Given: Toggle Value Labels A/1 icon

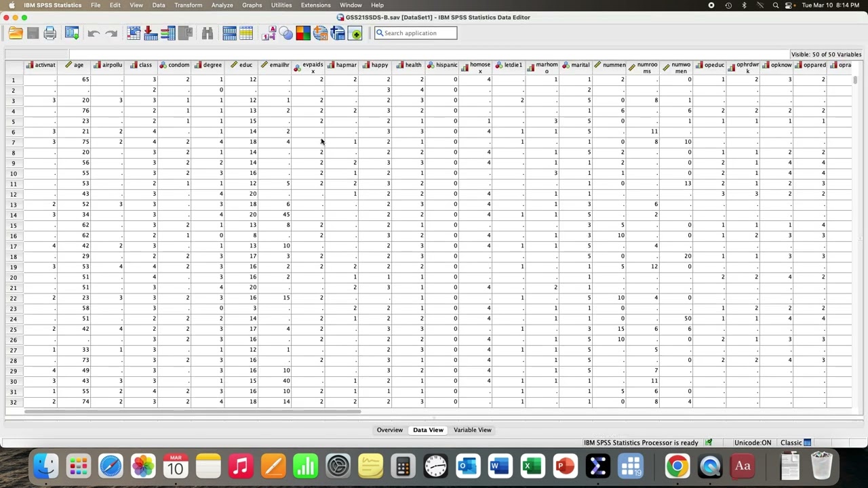Looking at the screenshot, I should tap(269, 33).
